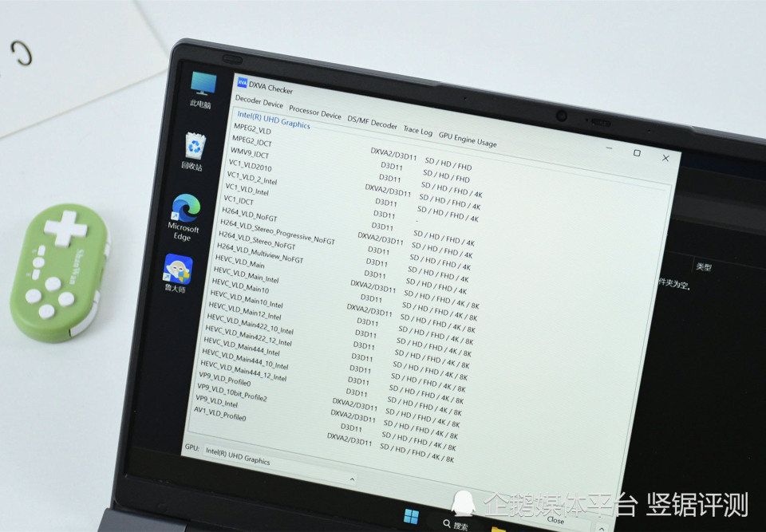Screen dimensions: 766x532
Task: Select the HEVC_VLD_Main10_Intel entry
Action: point(247,299)
